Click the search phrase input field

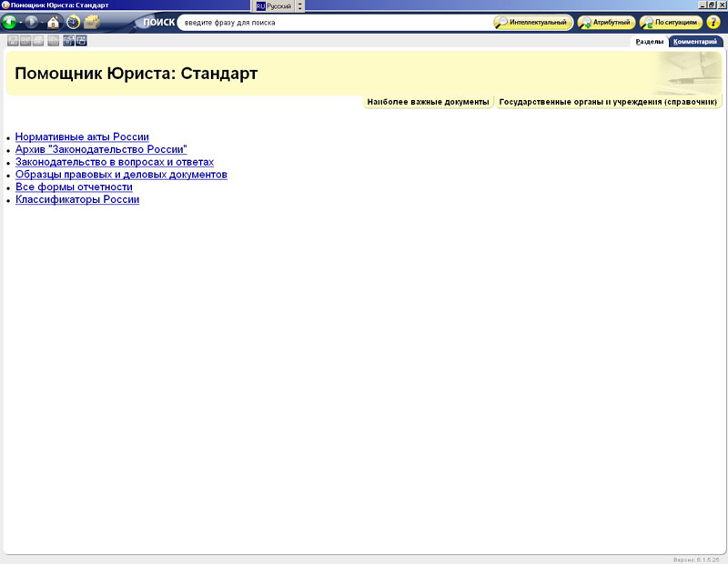[x=332, y=22]
